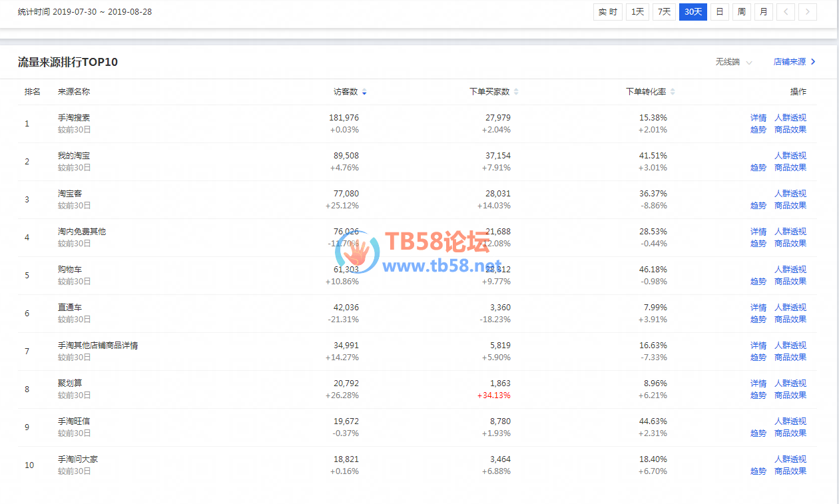Viewport: 839px width, 504px height.
Task: Open 详情 for 手淘其他店铺商品详情 row
Action: [758, 346]
